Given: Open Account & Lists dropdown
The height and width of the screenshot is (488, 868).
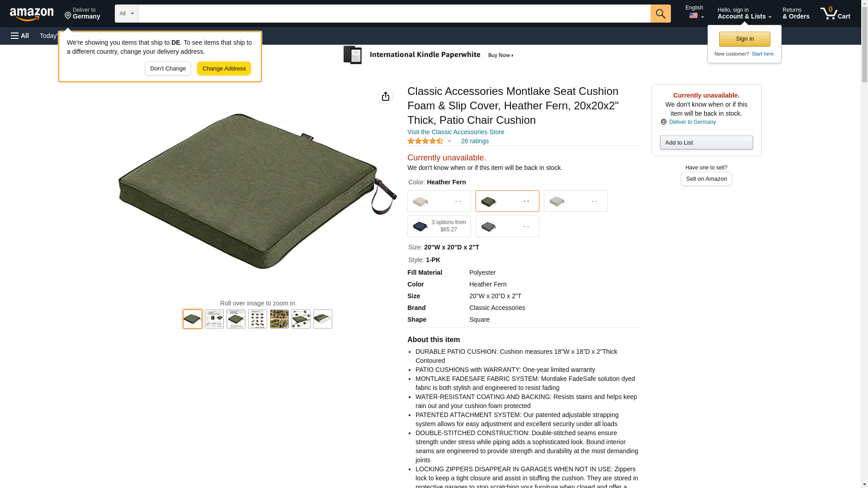Looking at the screenshot, I should (x=744, y=14).
